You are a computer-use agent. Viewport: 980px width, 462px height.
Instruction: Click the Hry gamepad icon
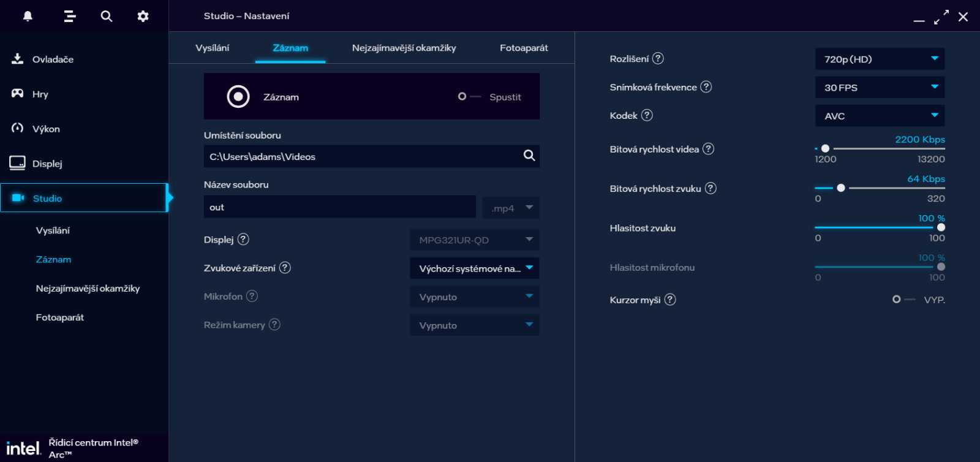(18, 94)
